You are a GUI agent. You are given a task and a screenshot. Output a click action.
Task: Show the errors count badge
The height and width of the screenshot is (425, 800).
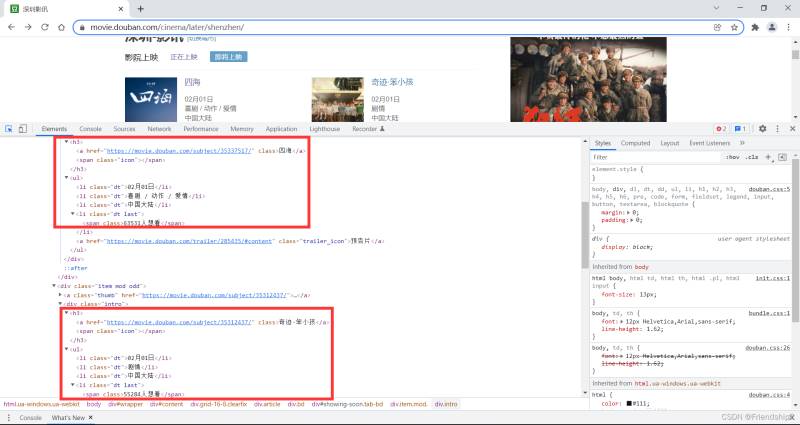721,129
